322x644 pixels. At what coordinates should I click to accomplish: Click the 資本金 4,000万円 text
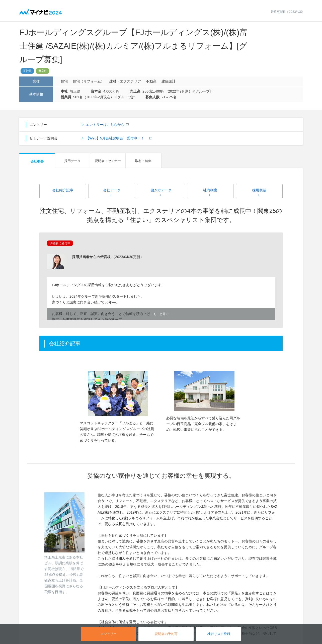pos(105,91)
